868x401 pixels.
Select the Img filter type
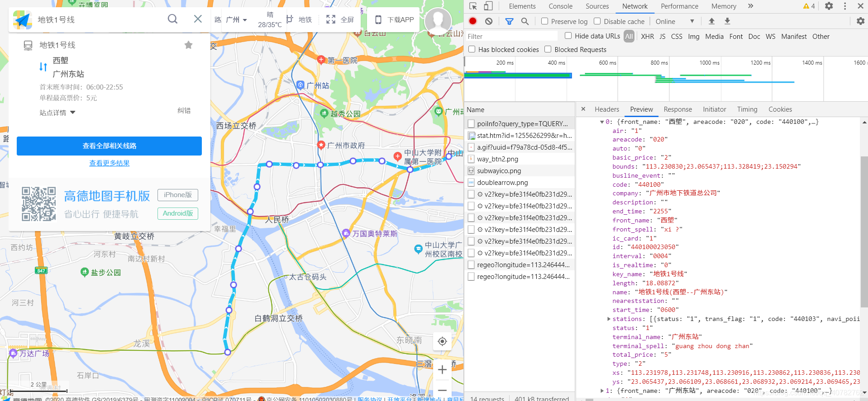pyautogui.click(x=693, y=37)
